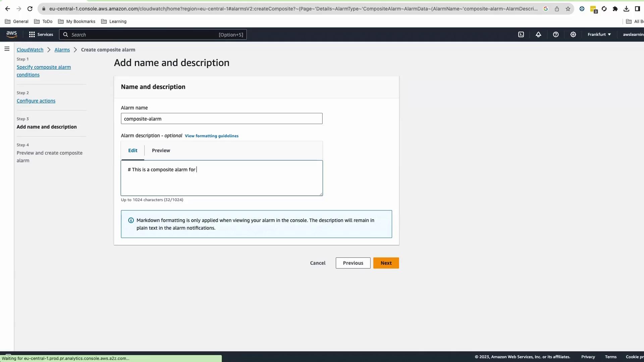Open the AWS help question mark icon
The width and height of the screenshot is (644, 362).
pos(556,35)
